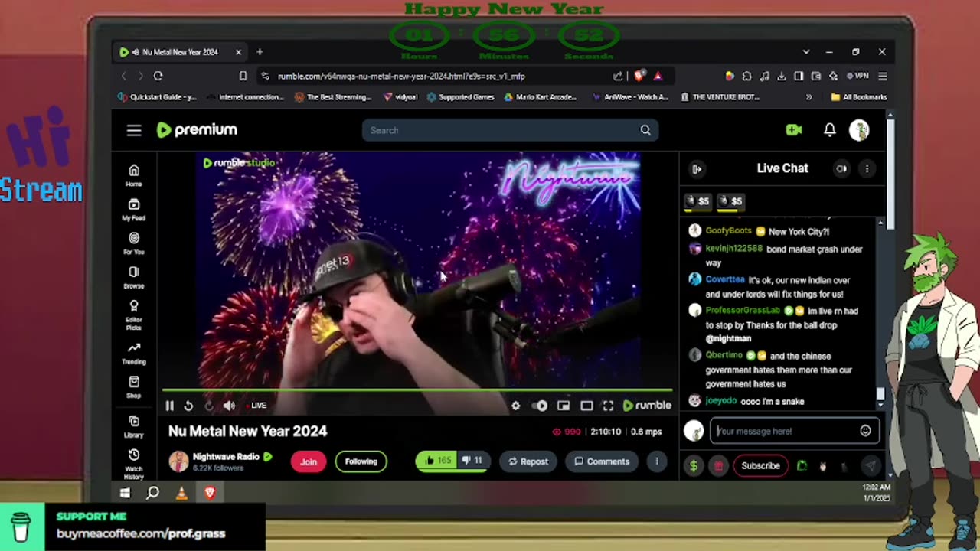Image resolution: width=980 pixels, height=551 pixels.
Task: Click ProfessorGrassLab username in chat
Action: tap(743, 311)
